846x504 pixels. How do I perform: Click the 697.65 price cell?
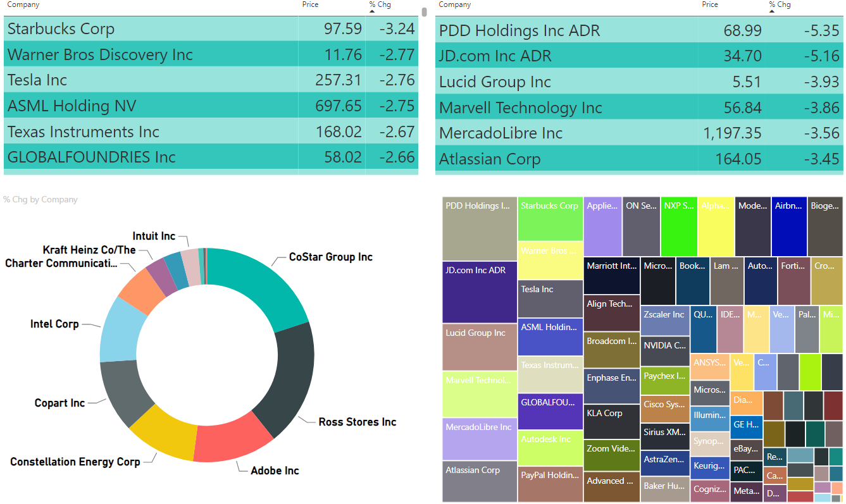(x=339, y=106)
